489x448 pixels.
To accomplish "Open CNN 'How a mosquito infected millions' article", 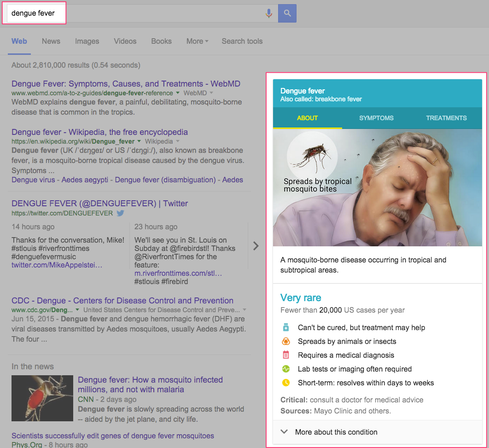I will pyautogui.click(x=150, y=384).
